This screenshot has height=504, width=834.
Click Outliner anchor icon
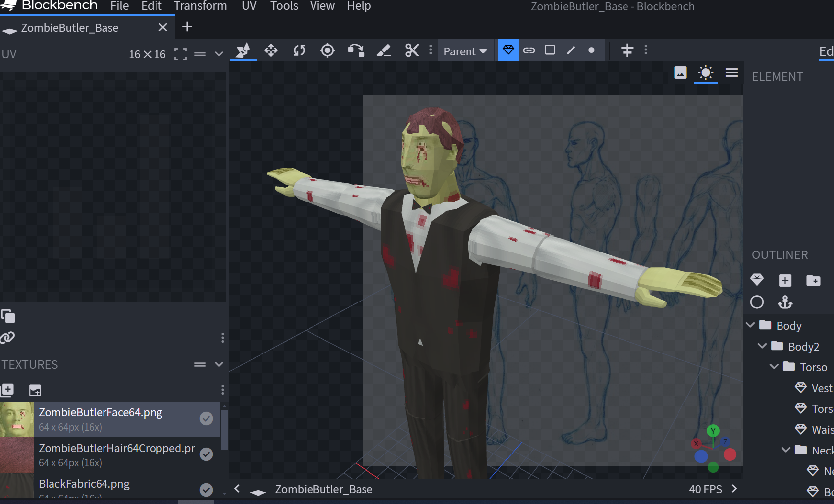(x=785, y=302)
